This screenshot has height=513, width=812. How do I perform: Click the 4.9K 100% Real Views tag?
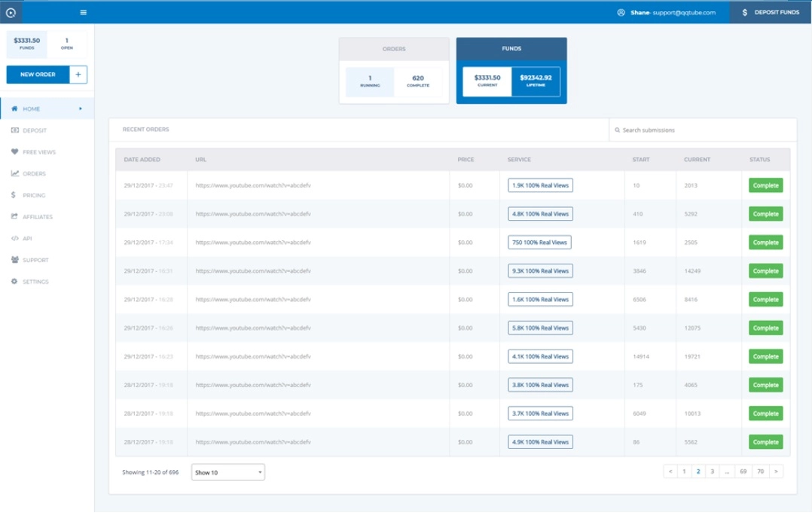tap(540, 441)
